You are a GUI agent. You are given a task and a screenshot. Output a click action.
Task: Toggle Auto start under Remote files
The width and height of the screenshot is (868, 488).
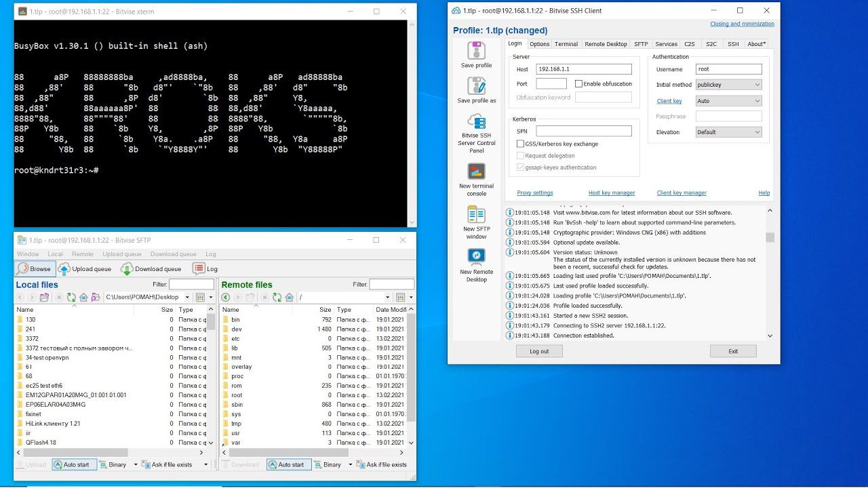(289, 464)
